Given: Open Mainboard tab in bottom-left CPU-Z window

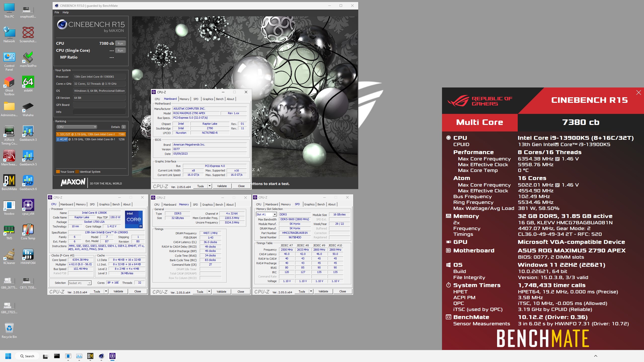Looking at the screenshot, I should [x=67, y=204].
